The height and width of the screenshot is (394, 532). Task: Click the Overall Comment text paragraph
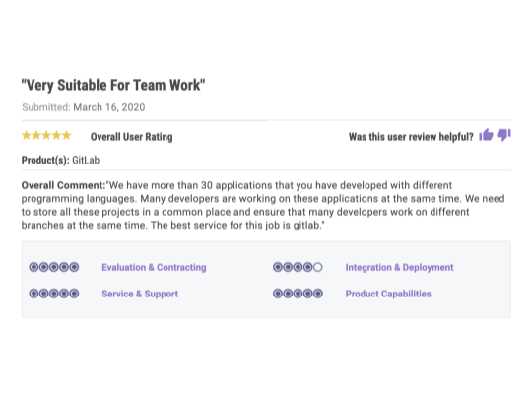click(x=263, y=205)
